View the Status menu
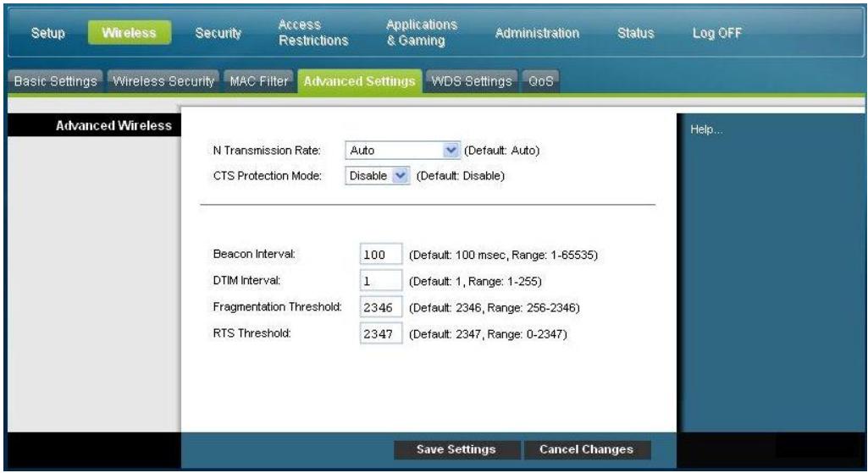The image size is (868, 473). tap(635, 33)
